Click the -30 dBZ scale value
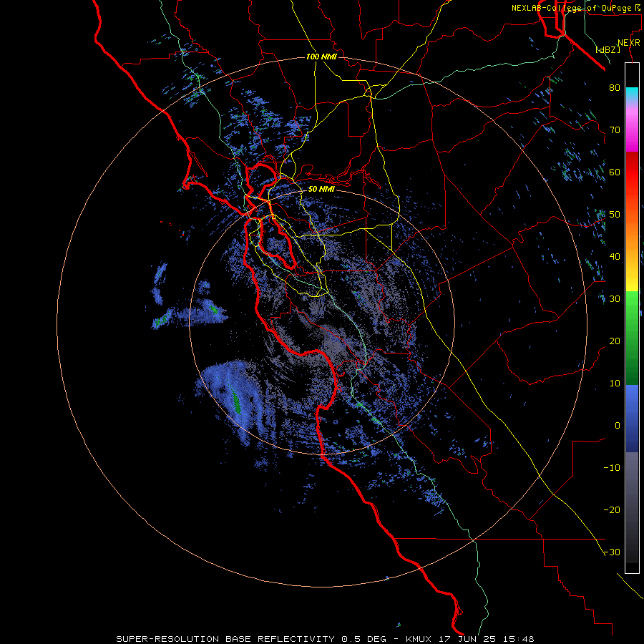Image resolution: width=644 pixels, height=644 pixels. click(612, 552)
